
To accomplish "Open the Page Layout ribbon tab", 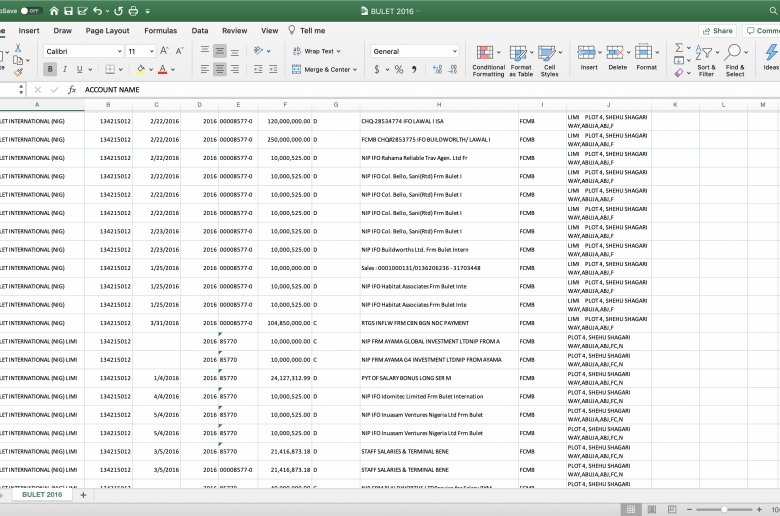I will 107,30.
